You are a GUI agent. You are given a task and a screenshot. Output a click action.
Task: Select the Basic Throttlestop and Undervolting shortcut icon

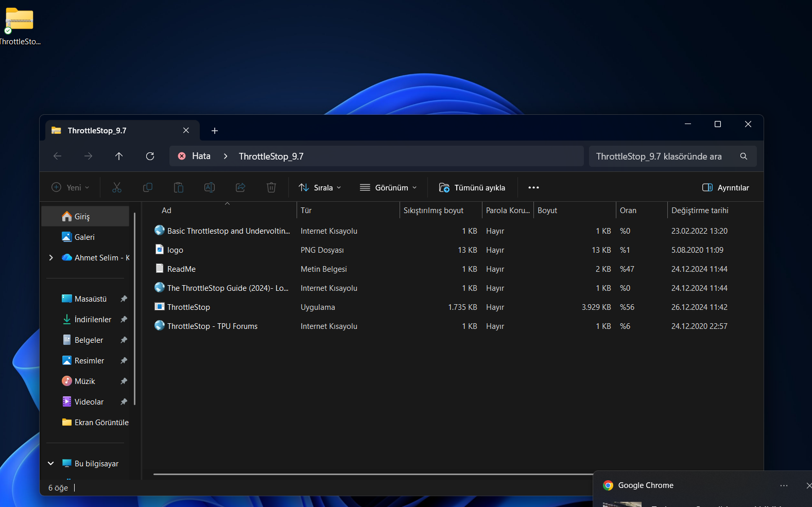coord(160,231)
